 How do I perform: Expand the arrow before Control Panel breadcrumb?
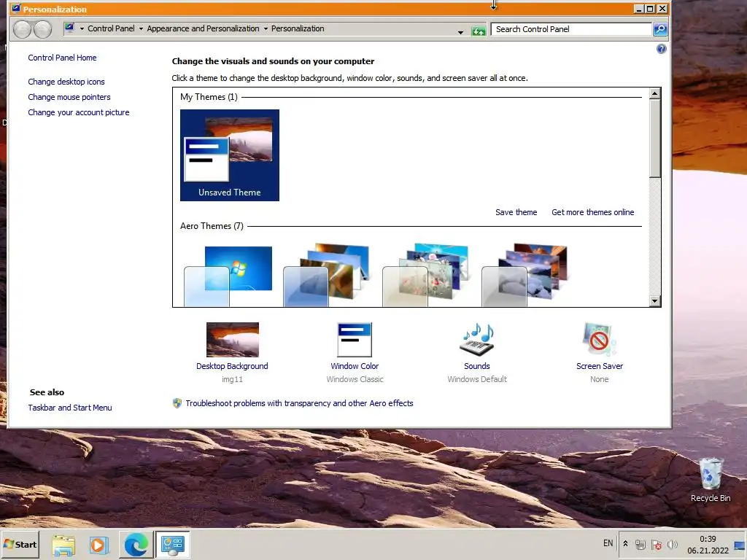click(82, 29)
